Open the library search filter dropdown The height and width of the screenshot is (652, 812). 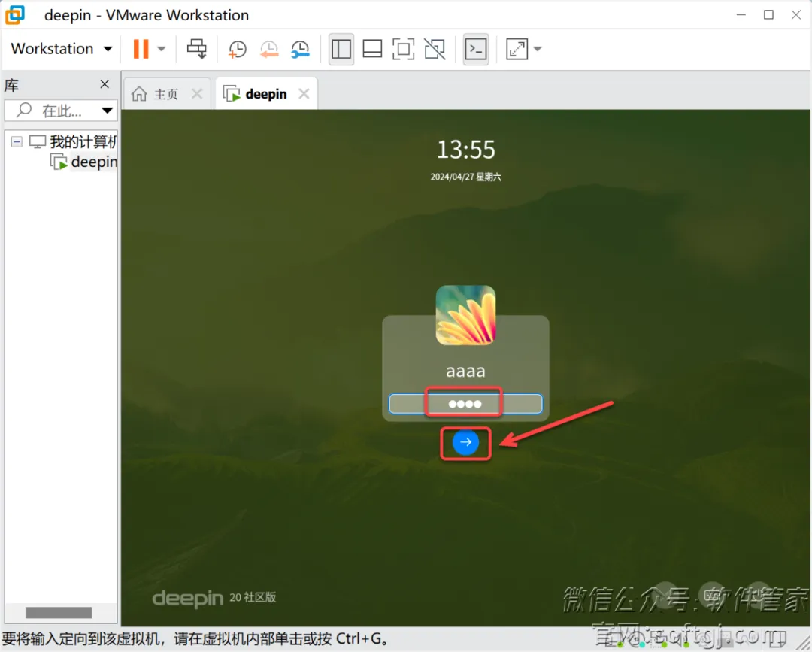point(108,111)
